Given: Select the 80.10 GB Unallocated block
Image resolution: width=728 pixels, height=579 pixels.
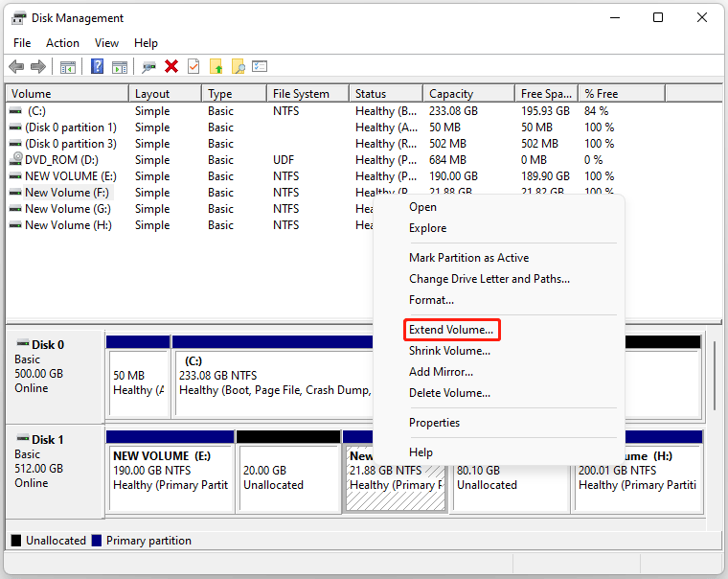Looking at the screenshot, I should click(x=511, y=488).
